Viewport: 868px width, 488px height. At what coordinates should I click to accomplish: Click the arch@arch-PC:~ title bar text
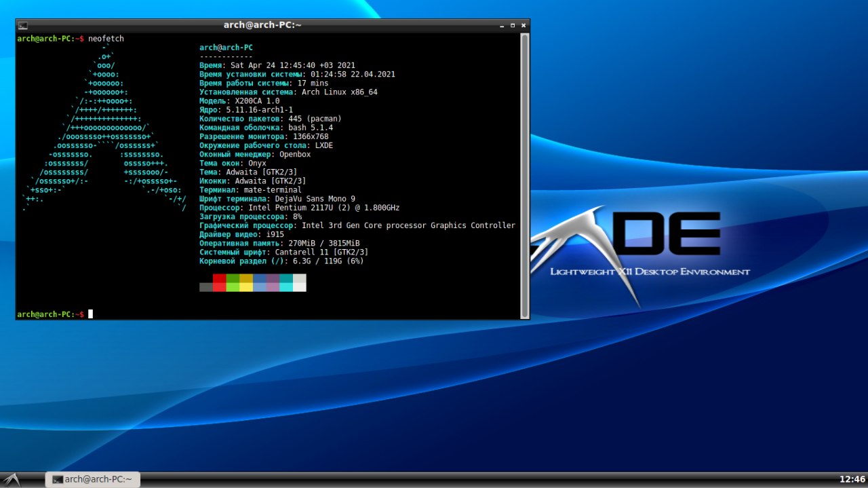pos(262,25)
